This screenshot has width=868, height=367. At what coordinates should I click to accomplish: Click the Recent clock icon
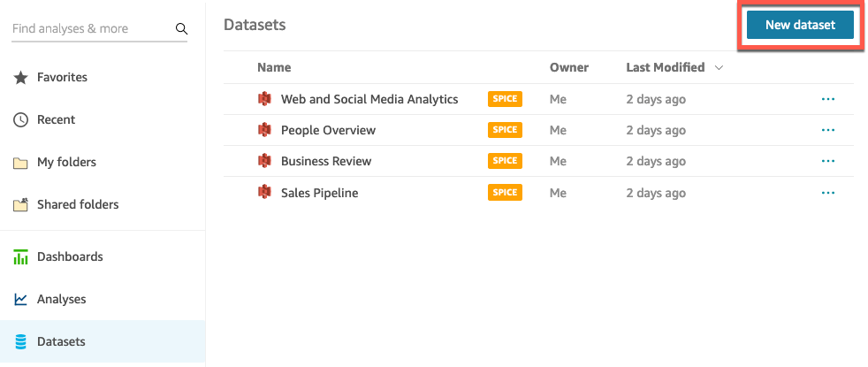[x=21, y=120]
